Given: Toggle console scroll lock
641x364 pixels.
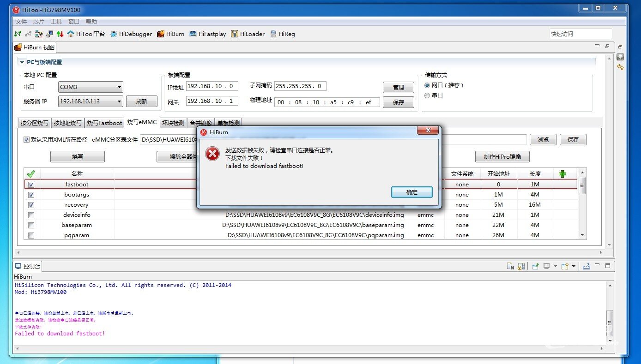Looking at the screenshot, I should click(521, 266).
